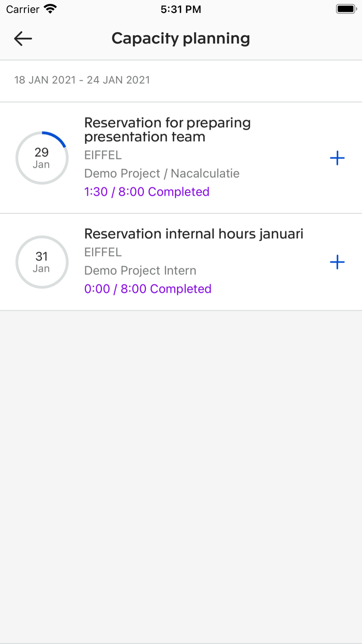Open the week range 18 JAN - 24 JAN
362x644 pixels.
(x=81, y=80)
